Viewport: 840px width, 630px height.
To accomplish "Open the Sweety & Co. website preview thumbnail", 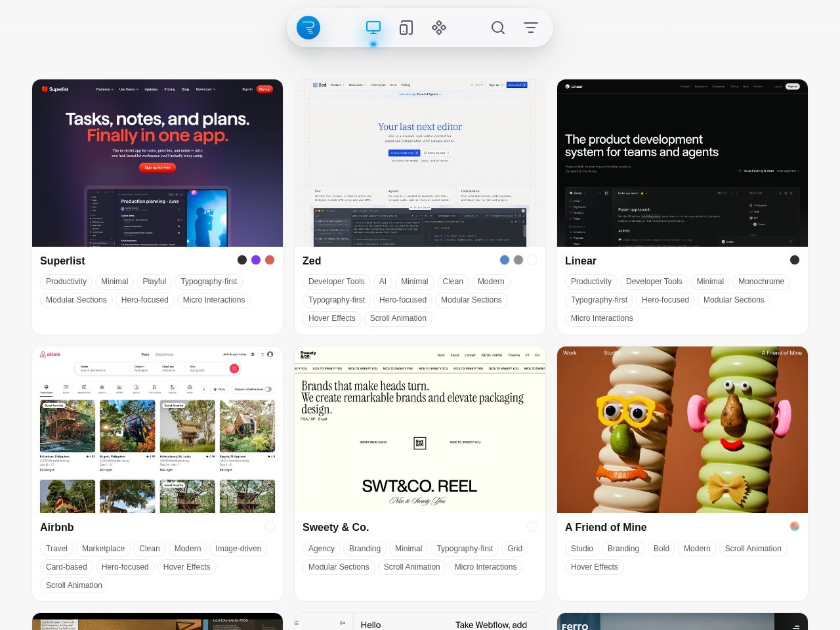I will click(x=420, y=430).
